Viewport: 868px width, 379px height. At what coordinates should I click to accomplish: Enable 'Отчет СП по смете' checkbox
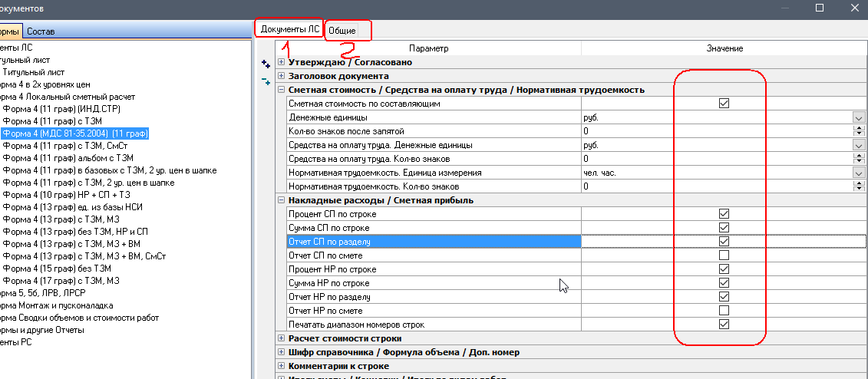[x=724, y=255]
